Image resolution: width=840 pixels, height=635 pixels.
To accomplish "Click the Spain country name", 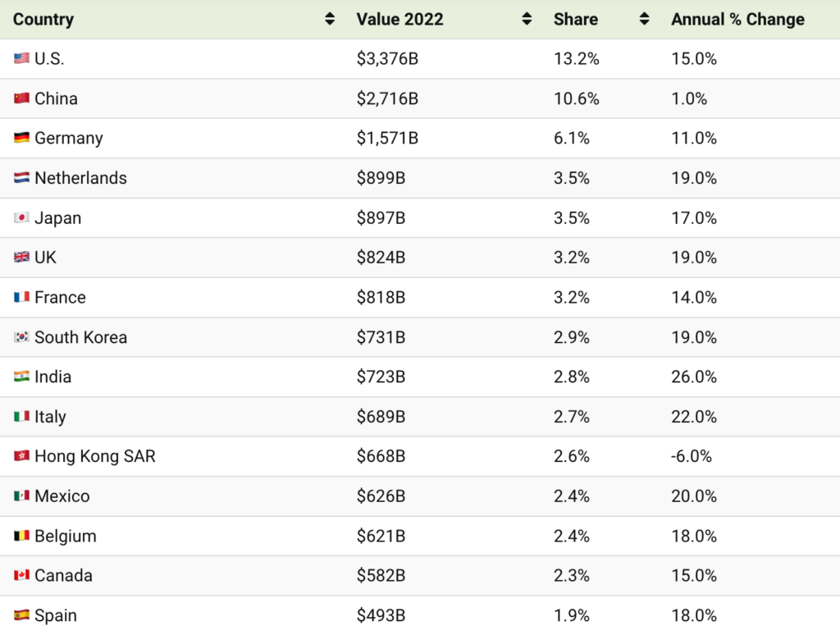I will [x=56, y=615].
